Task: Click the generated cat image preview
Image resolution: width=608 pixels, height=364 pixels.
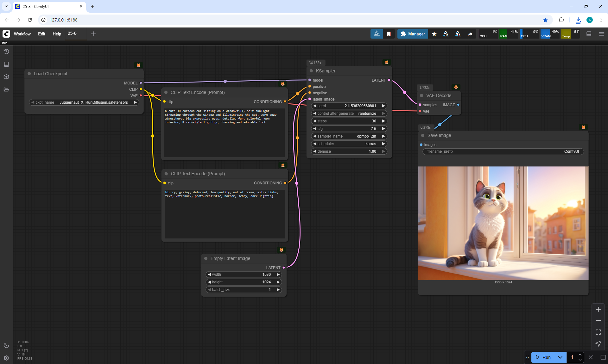Action: pyautogui.click(x=503, y=223)
